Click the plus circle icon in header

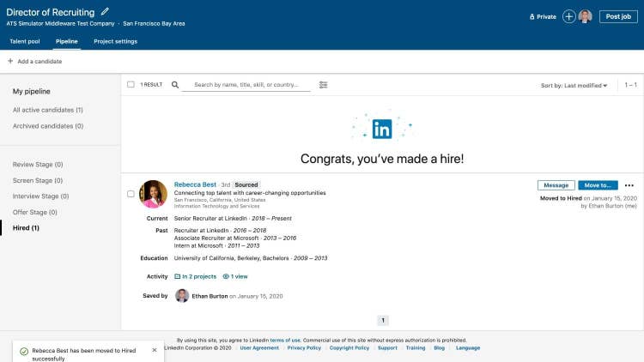click(568, 16)
